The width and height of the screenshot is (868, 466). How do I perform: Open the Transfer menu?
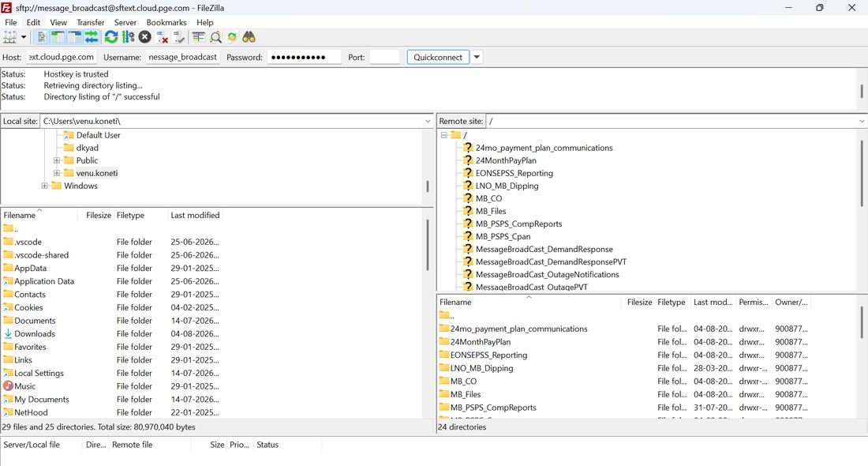point(90,22)
